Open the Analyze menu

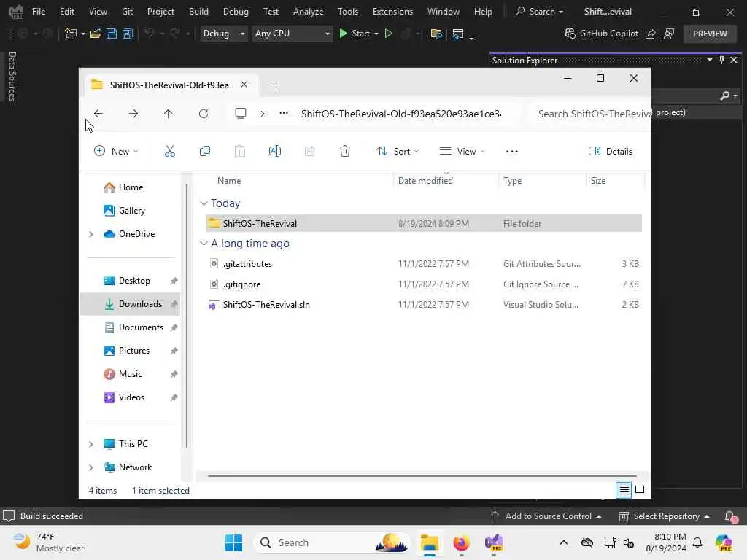(309, 12)
